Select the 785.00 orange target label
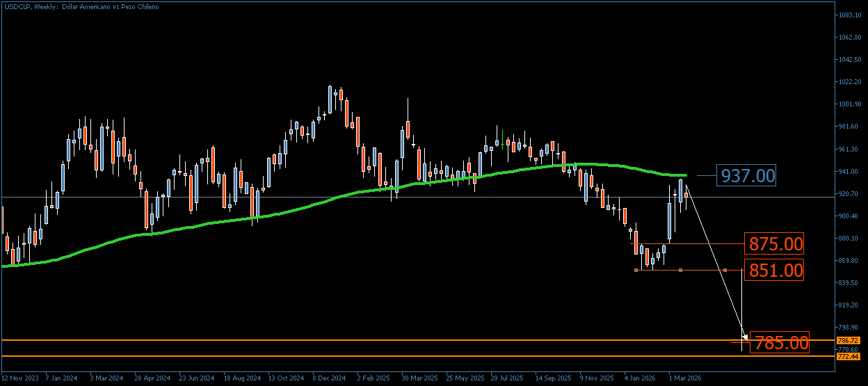The image size is (868, 386). pos(780,342)
